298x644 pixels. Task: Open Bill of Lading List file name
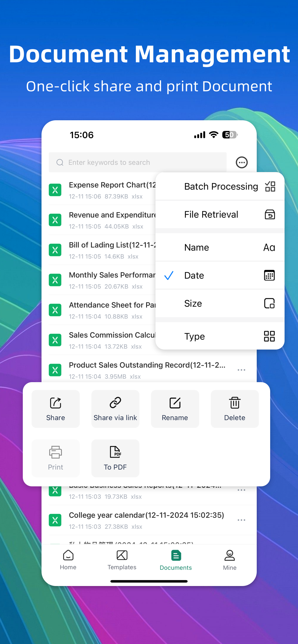click(112, 245)
